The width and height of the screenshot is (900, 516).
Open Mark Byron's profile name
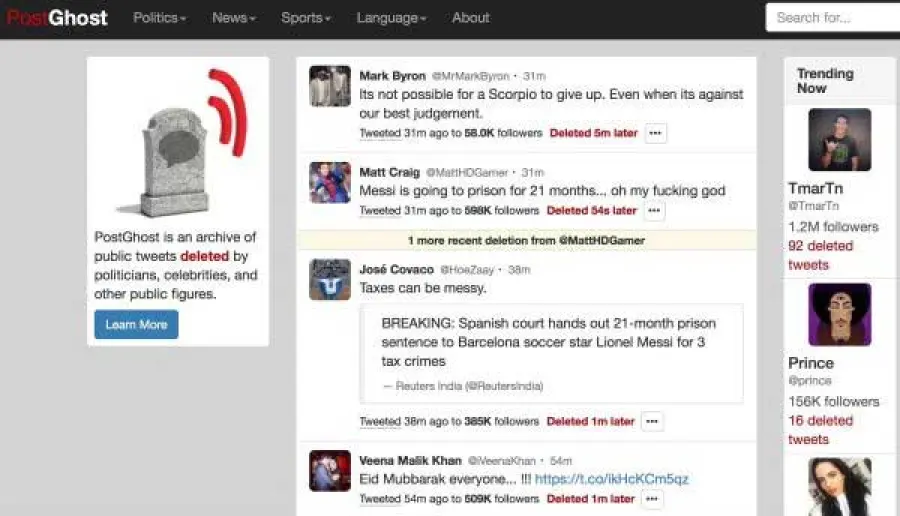coord(393,76)
